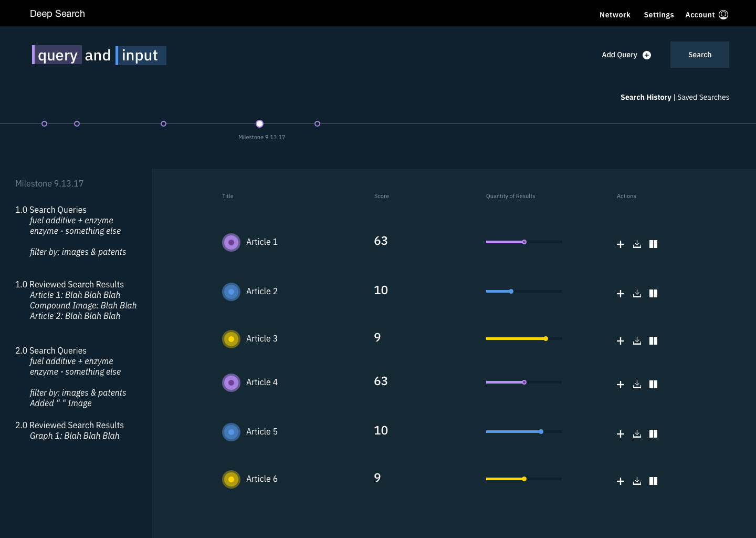Viewport: 756px width, 538px height.
Task: Download Article 6 via its download icon
Action: click(637, 481)
